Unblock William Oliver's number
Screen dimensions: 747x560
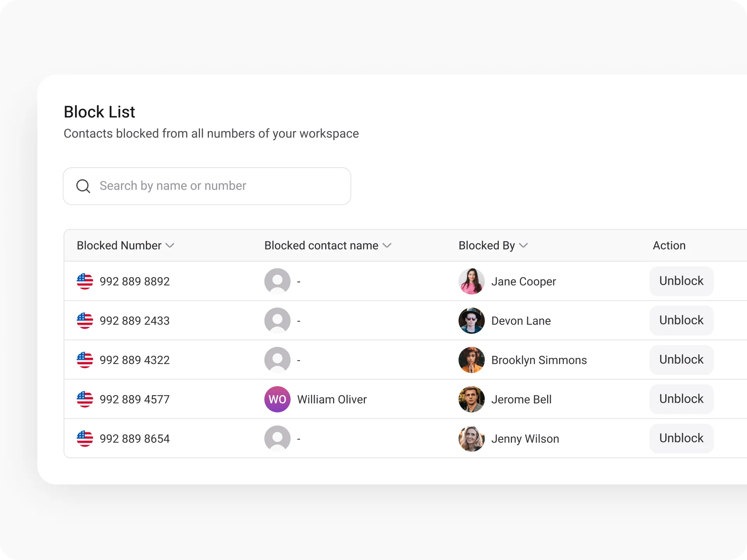click(681, 399)
